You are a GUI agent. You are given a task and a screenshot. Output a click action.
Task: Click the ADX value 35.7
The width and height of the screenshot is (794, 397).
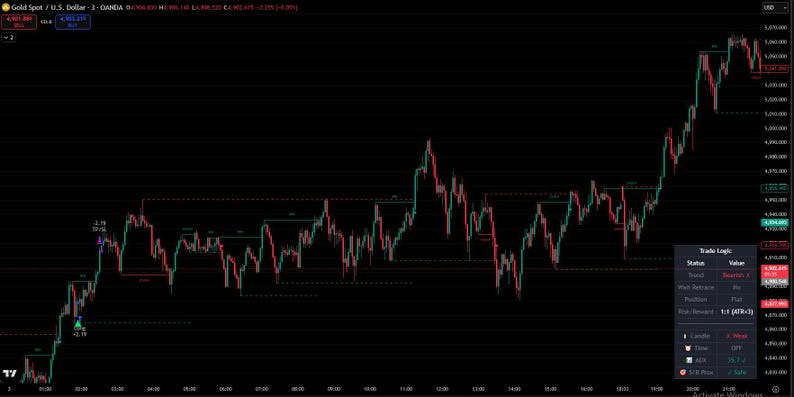pyautogui.click(x=736, y=361)
